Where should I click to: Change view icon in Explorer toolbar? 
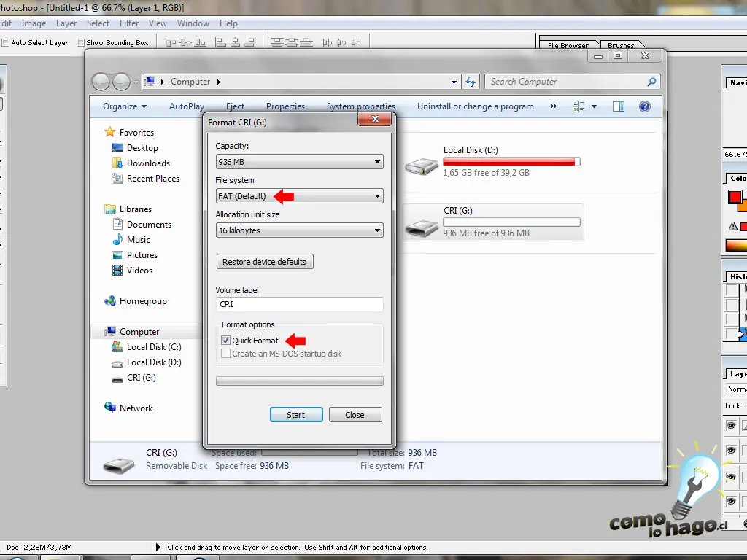578,106
